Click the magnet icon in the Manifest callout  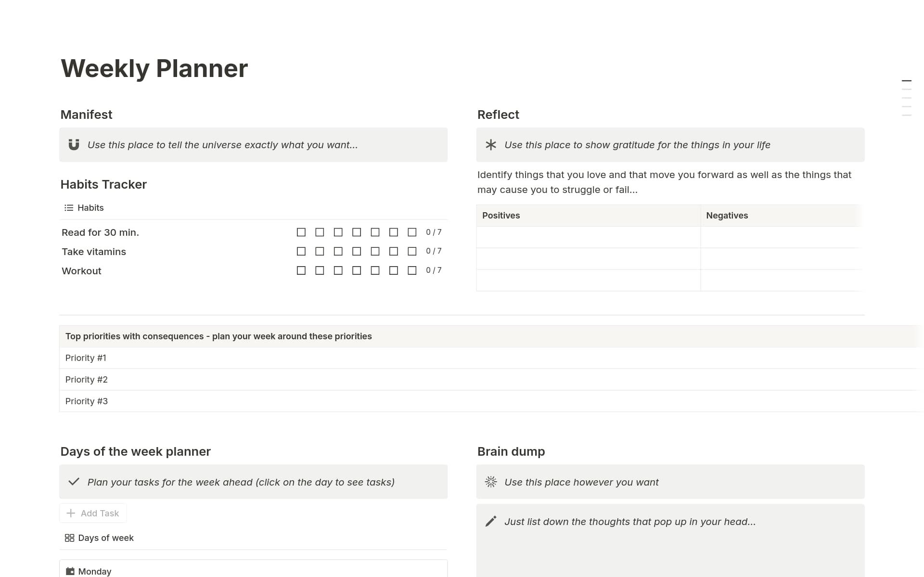[x=73, y=144]
